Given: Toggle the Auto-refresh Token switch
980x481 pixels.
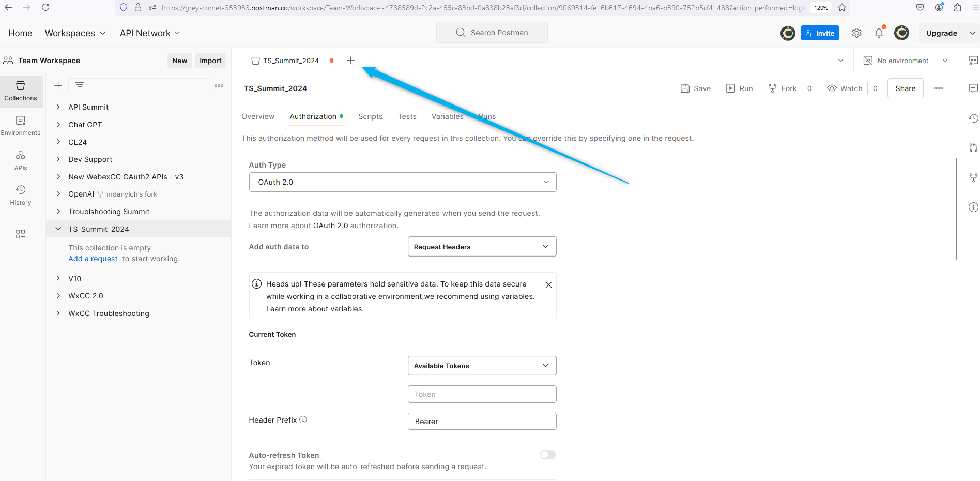Looking at the screenshot, I should point(548,455).
